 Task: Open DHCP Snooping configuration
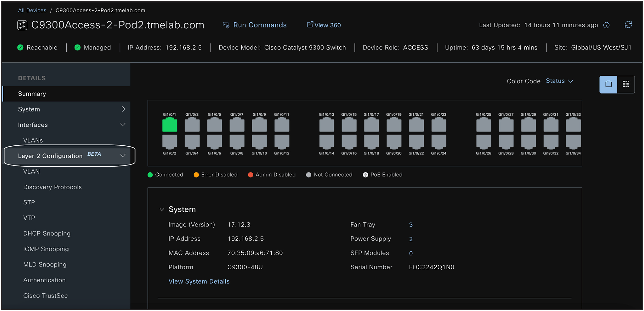(x=47, y=233)
